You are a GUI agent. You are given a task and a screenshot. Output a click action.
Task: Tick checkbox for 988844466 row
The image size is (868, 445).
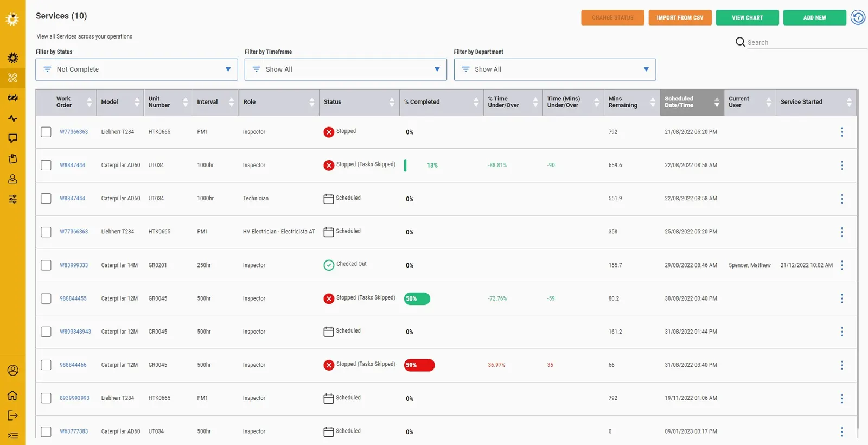click(46, 365)
